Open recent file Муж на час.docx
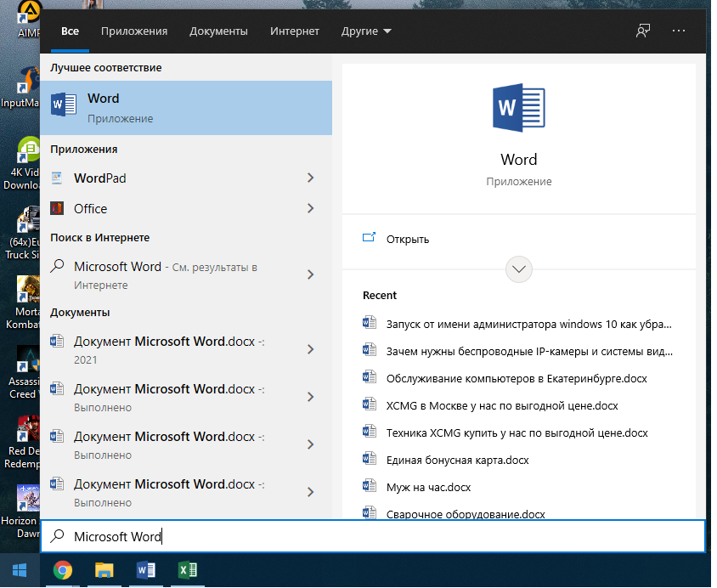The width and height of the screenshot is (717, 588). tap(428, 488)
